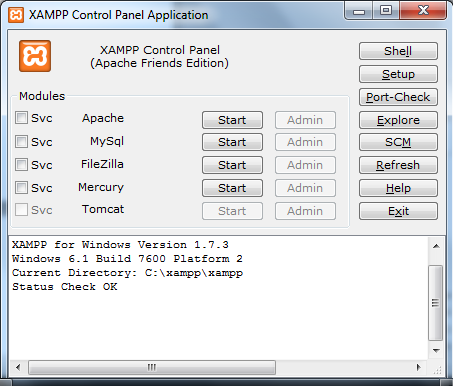Click the vertical scrollbar thumb in log
Viewport: 453px width, 386px height.
[436, 303]
